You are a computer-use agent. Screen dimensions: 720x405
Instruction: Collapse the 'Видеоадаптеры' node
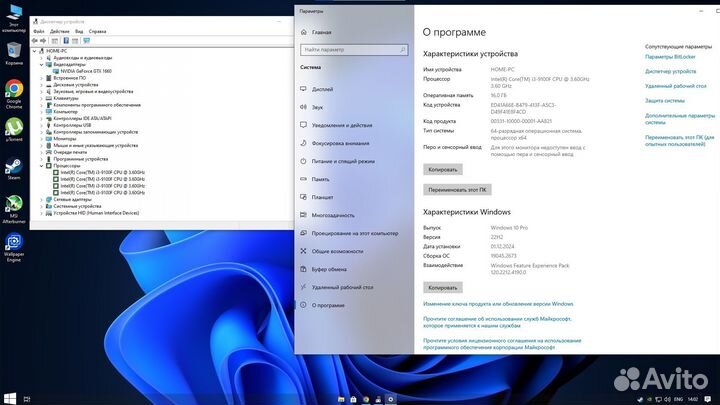tap(41, 65)
